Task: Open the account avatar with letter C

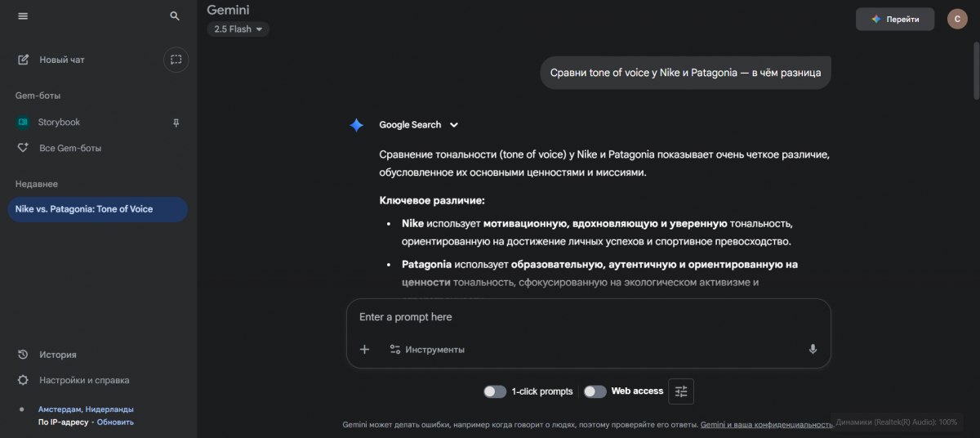Action: (957, 19)
